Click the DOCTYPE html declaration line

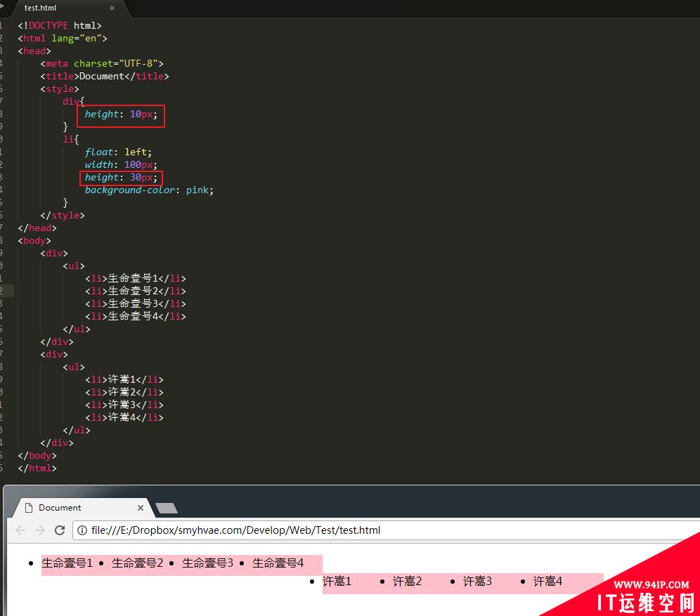click(x=60, y=25)
